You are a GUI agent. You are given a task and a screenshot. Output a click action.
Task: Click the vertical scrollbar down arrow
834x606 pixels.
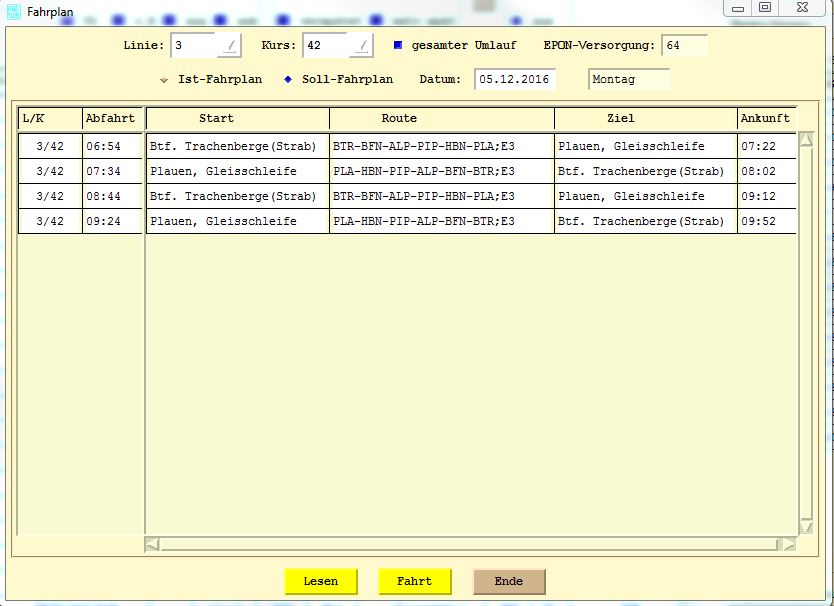click(806, 527)
